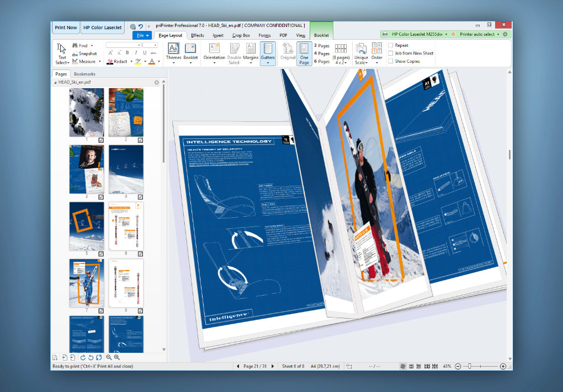Collapse HEAD_Ski_en.pdf tree node

click(x=55, y=82)
